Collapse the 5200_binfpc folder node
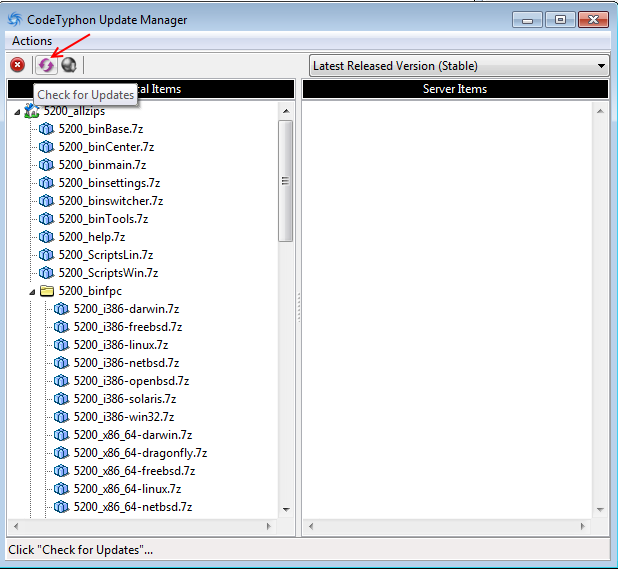The image size is (618, 570). click(x=32, y=292)
